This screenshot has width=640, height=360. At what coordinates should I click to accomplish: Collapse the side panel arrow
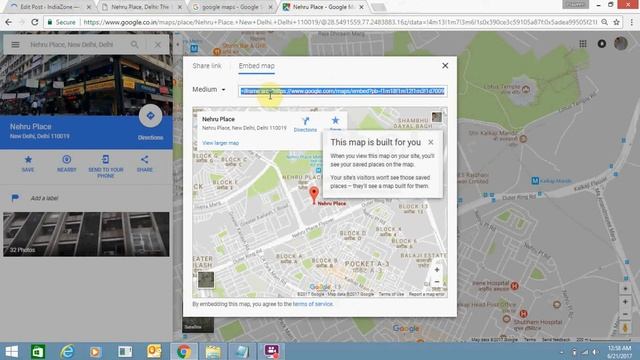coord(178,44)
